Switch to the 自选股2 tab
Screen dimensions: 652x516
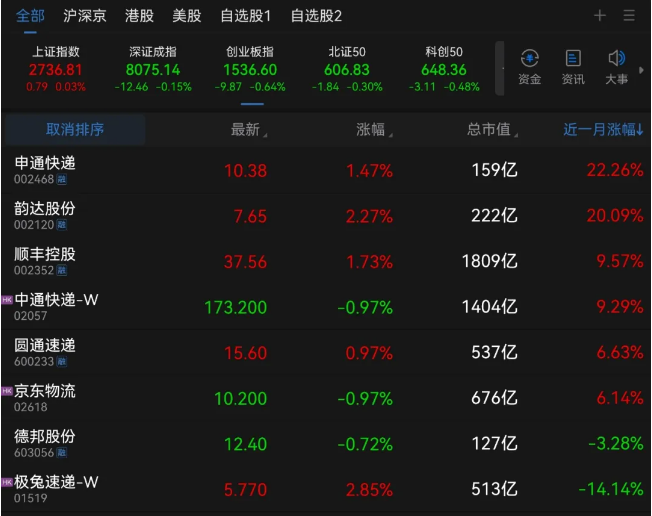[x=316, y=16]
